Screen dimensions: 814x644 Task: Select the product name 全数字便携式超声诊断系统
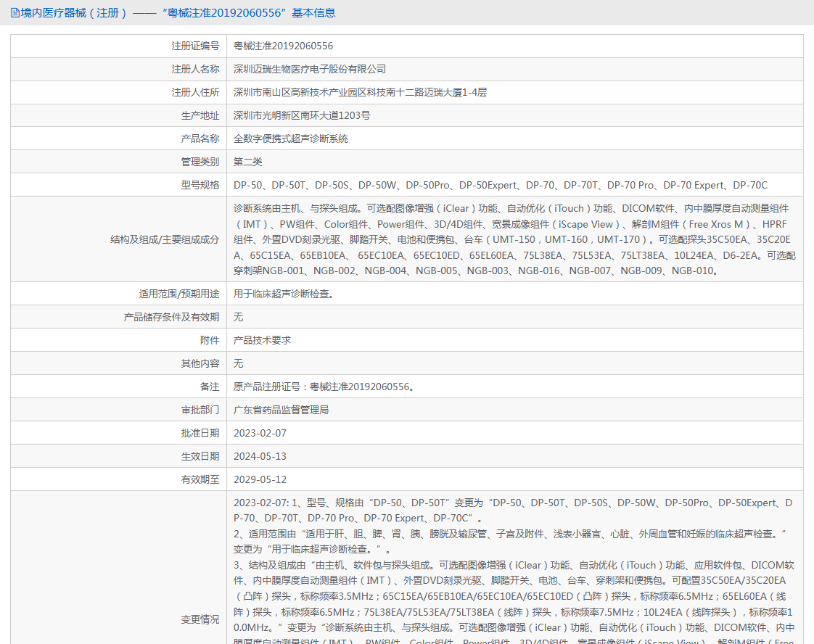click(290, 139)
